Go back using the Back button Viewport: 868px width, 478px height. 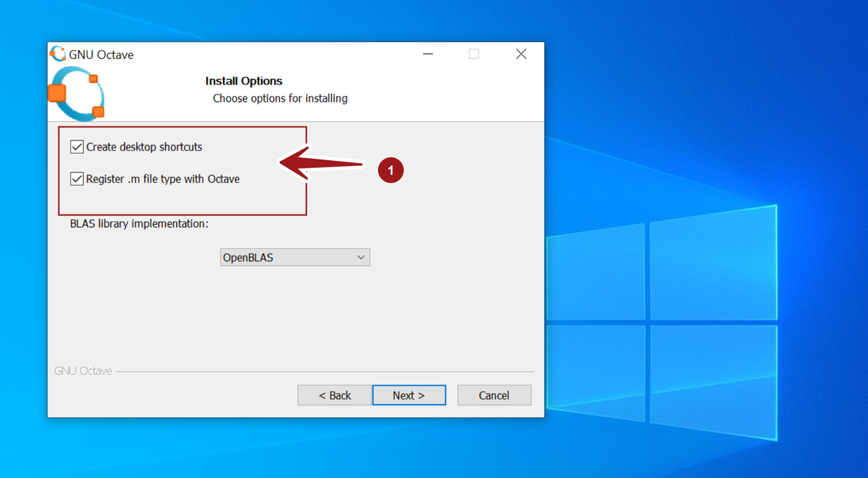tap(334, 395)
